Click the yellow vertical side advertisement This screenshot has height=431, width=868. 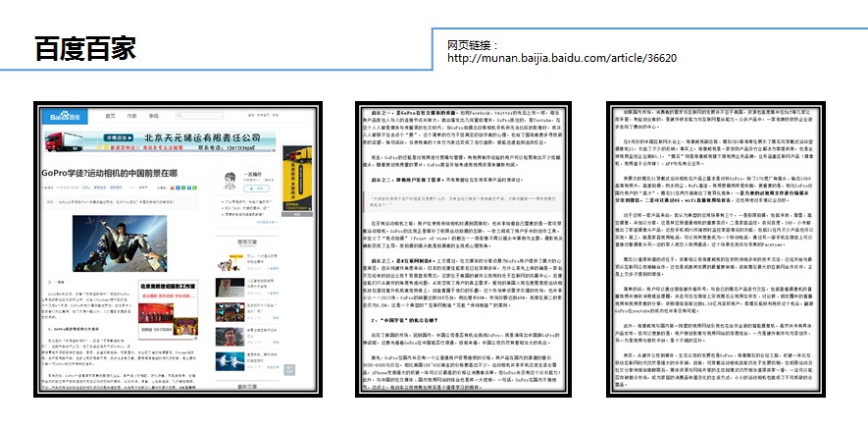point(297,180)
